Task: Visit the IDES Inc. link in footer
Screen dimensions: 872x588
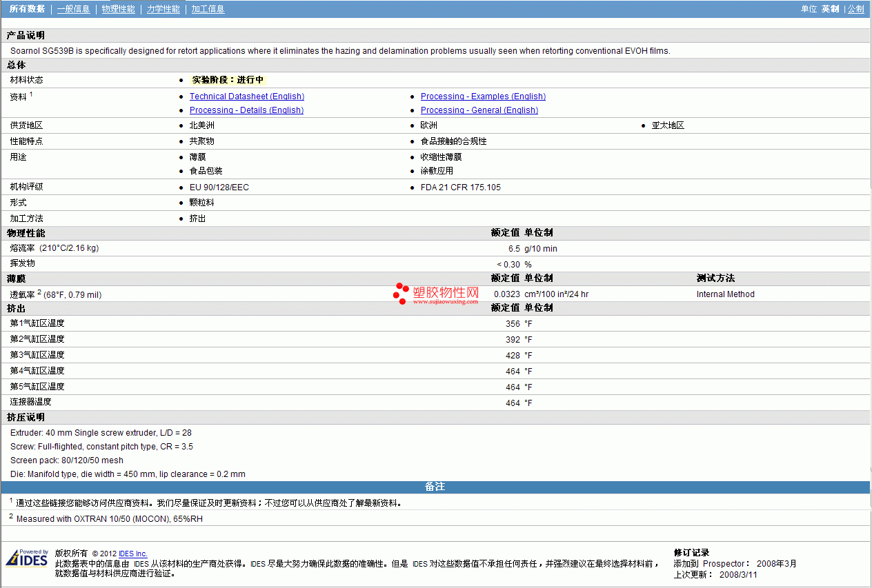Action: click(x=133, y=554)
